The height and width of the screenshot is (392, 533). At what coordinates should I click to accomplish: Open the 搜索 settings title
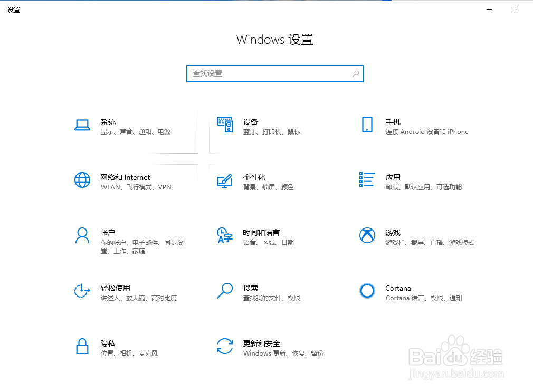point(251,288)
